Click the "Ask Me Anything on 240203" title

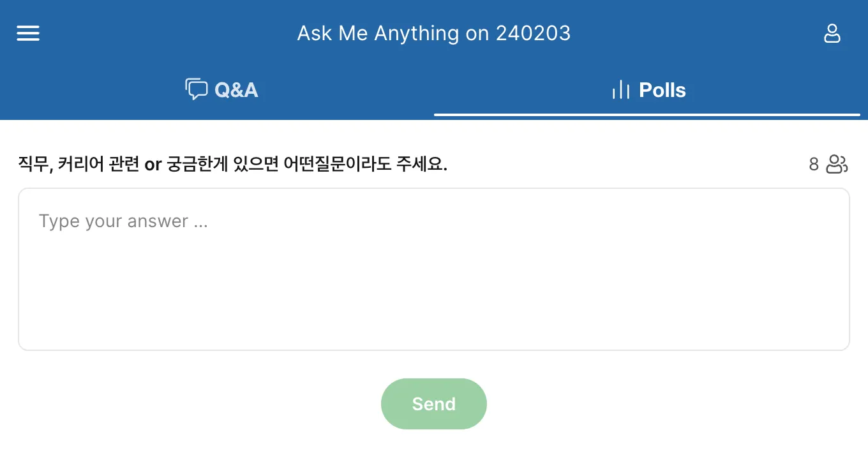coord(434,33)
